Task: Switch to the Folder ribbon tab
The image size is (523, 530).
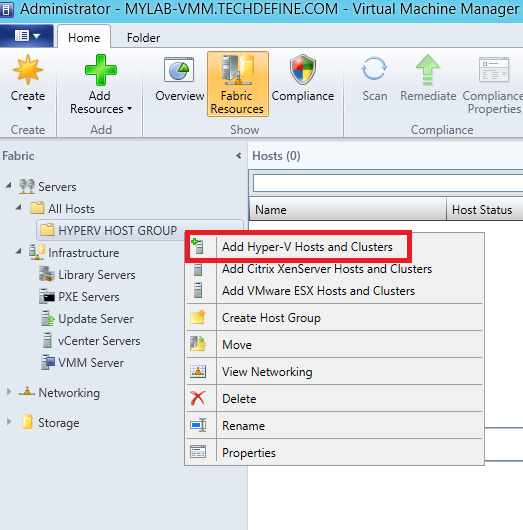Action: click(143, 38)
